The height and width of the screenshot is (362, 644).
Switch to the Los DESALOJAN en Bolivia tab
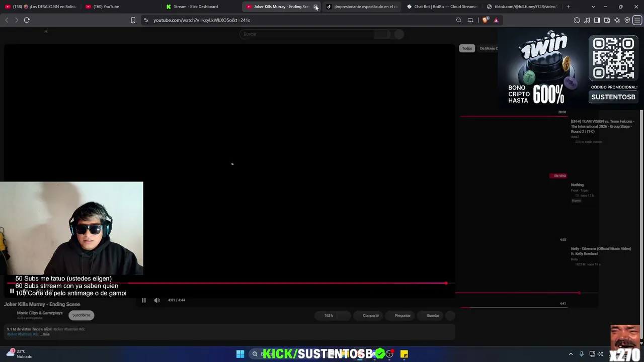pos(41,7)
